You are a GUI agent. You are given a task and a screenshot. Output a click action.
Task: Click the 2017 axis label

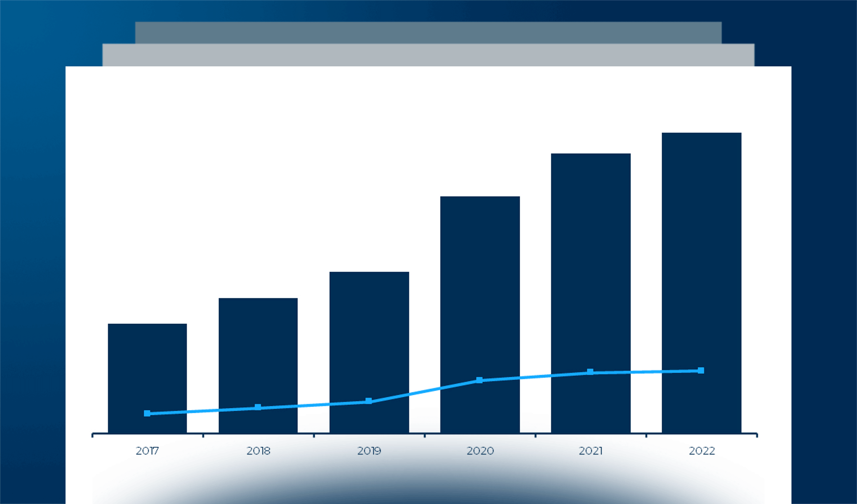(147, 451)
